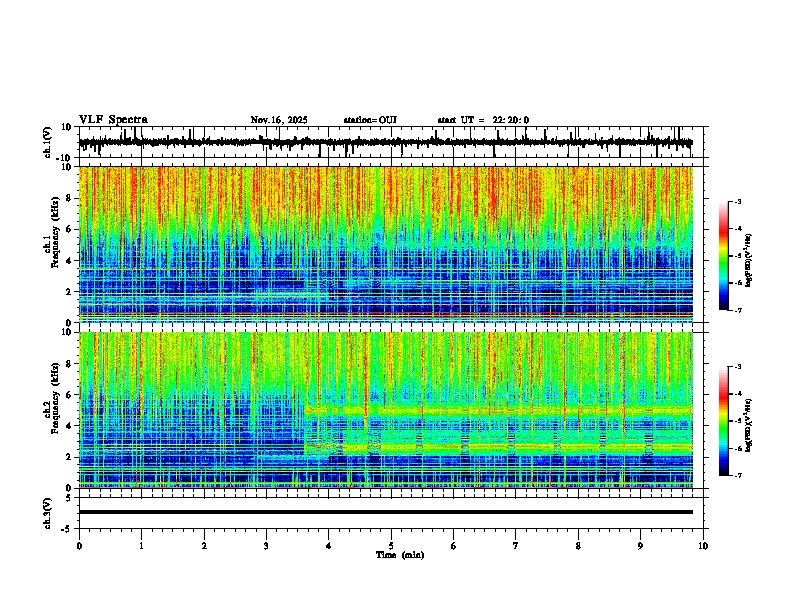Click the ch.1 voltage waveform trace
792x612 pixels.
point(385,142)
